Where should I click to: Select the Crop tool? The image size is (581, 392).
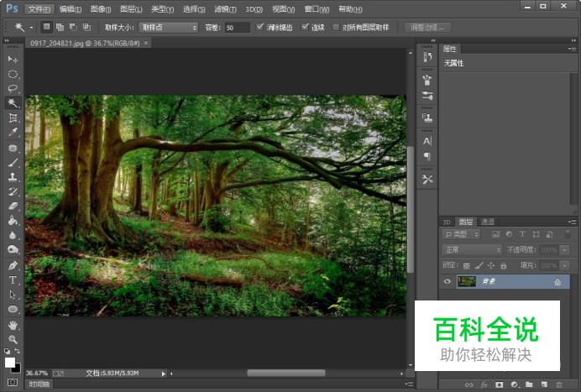(x=13, y=118)
